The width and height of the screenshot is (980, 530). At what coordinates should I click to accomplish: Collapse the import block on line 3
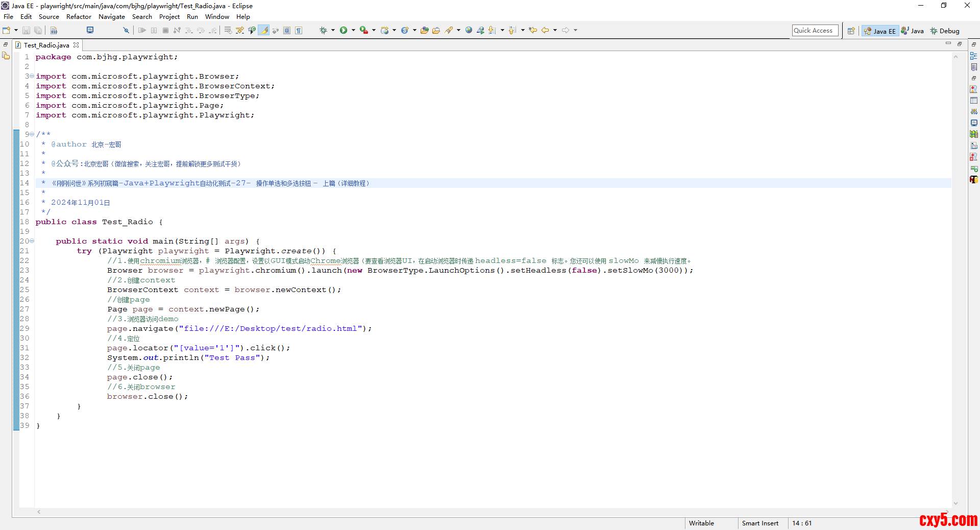[32, 76]
